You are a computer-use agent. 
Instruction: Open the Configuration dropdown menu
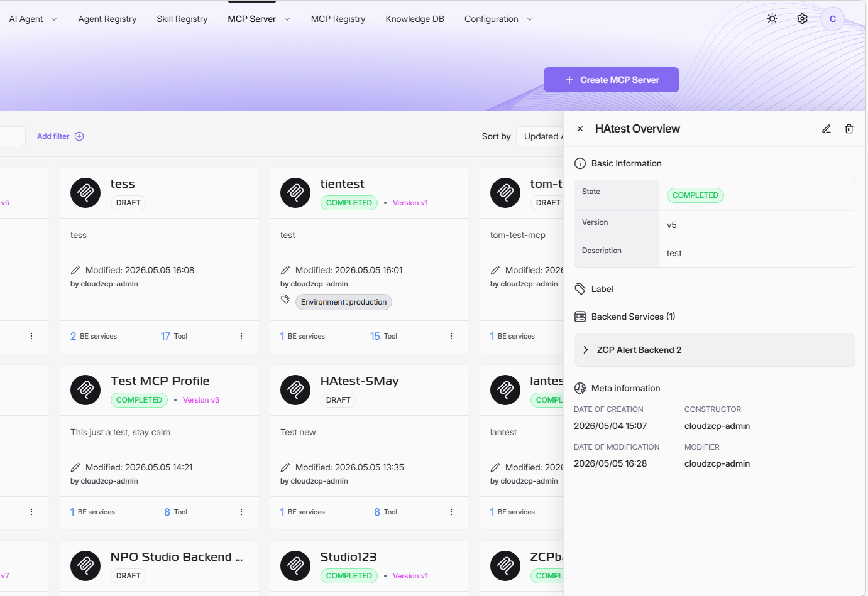[498, 19]
